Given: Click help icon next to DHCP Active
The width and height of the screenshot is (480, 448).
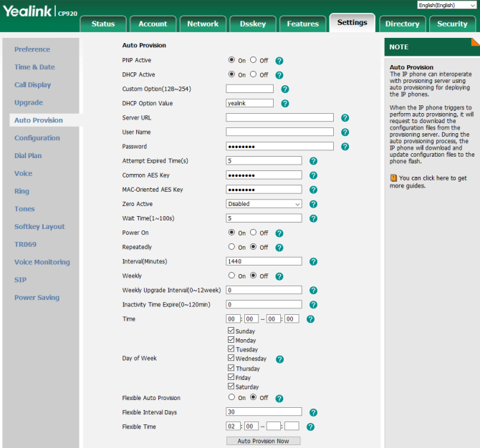Looking at the screenshot, I should [x=279, y=75].
